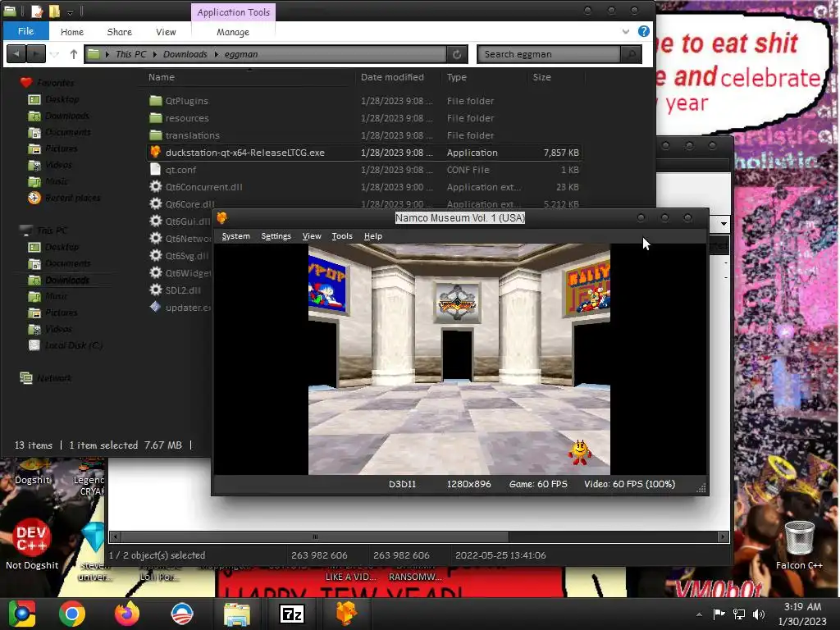Select the Qt6Core.dll file
Image resolution: width=840 pixels, height=630 pixels.
(189, 203)
